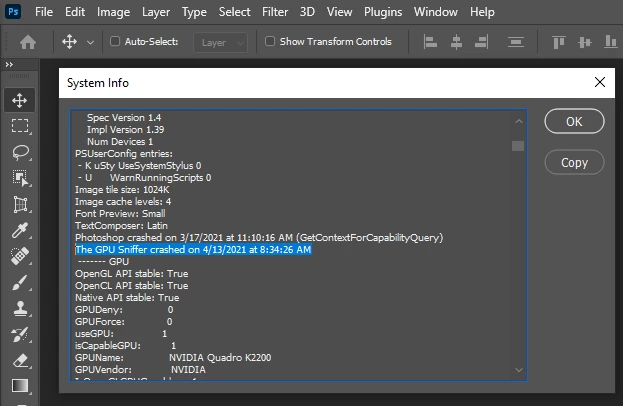Align right edges icon
This screenshot has height=406, width=623.
point(482,42)
